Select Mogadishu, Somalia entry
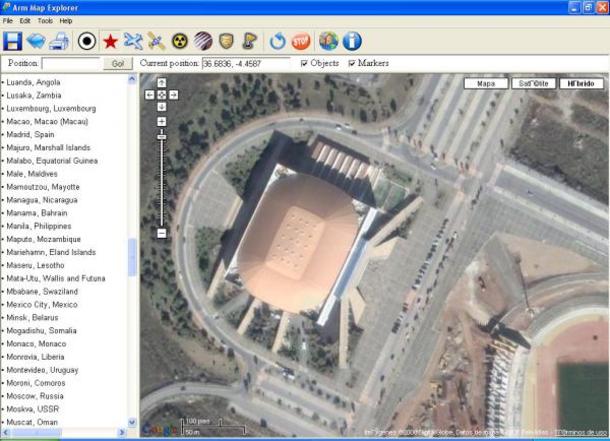 41,331
